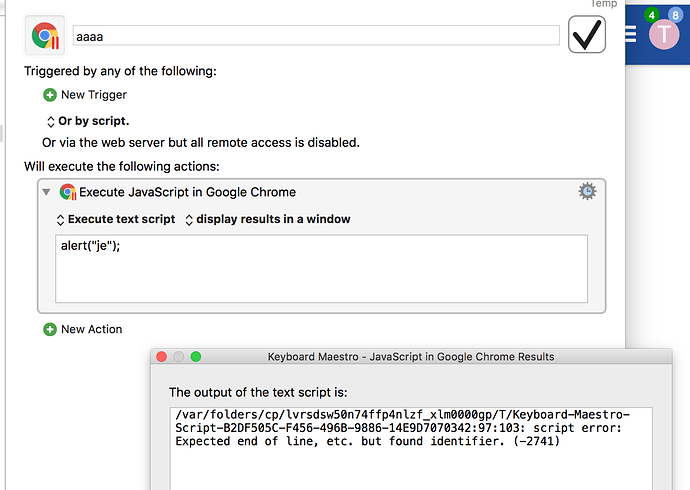Open the pink "T" profile avatar
This screenshot has height=490, width=690.
point(664,34)
